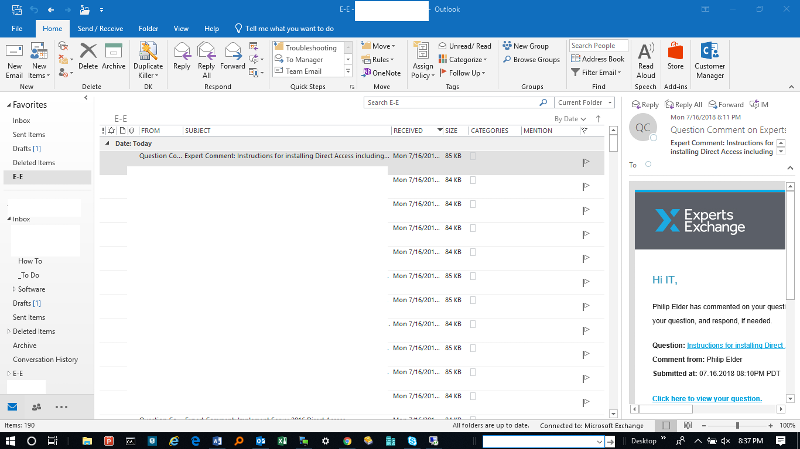Mark message Unread/Read
The width and height of the screenshot is (800, 449).
click(x=465, y=46)
